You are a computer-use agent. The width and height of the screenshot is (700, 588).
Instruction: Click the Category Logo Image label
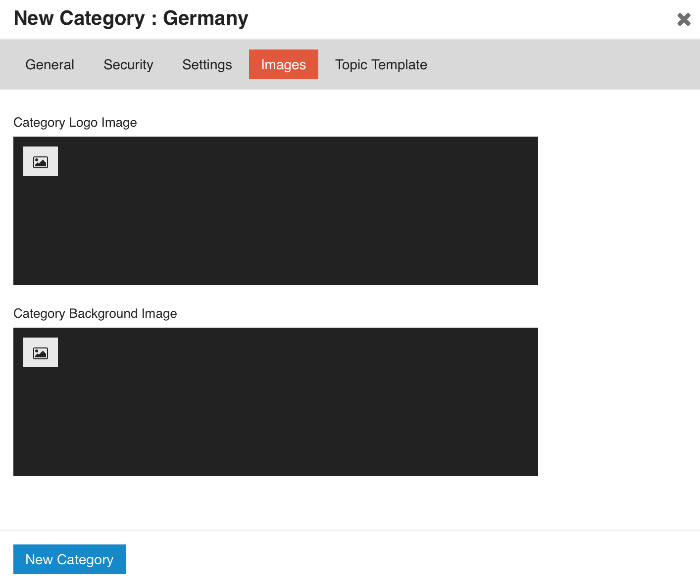click(75, 122)
